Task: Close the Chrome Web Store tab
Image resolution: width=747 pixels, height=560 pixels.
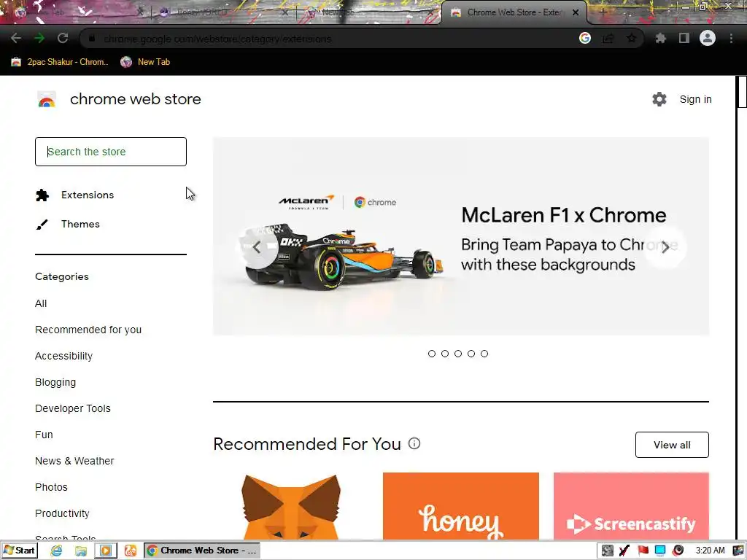Action: pyautogui.click(x=576, y=12)
